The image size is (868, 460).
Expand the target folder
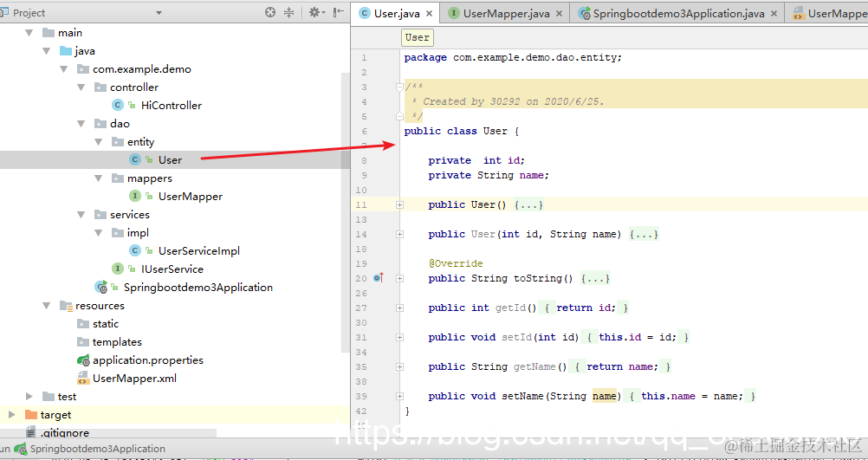[x=12, y=415]
